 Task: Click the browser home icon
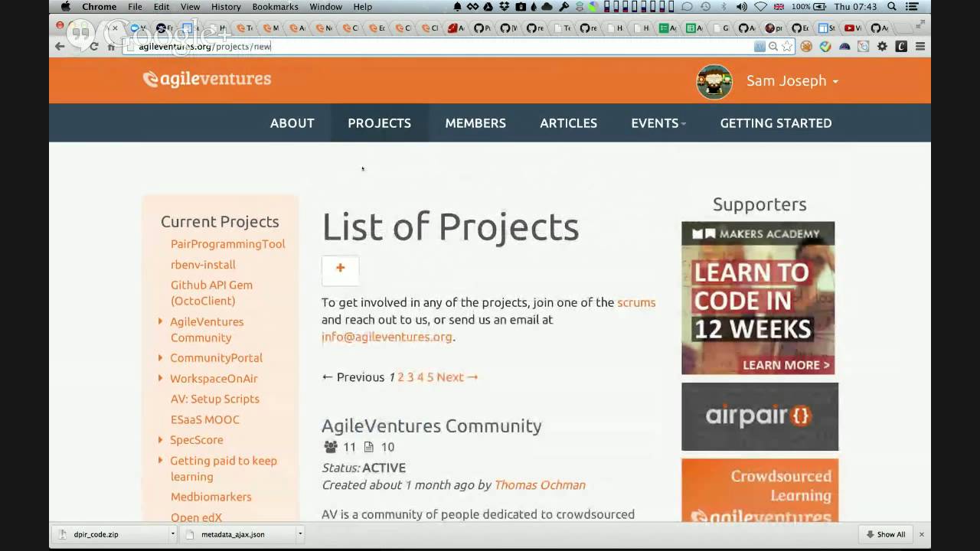point(111,47)
